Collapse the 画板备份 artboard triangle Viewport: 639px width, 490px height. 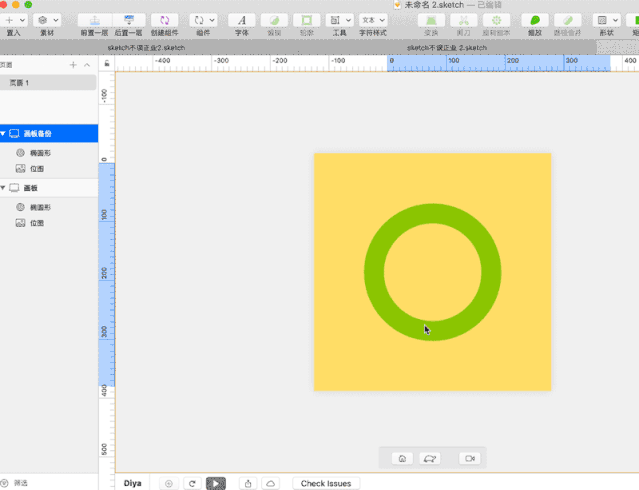pyautogui.click(x=3, y=133)
